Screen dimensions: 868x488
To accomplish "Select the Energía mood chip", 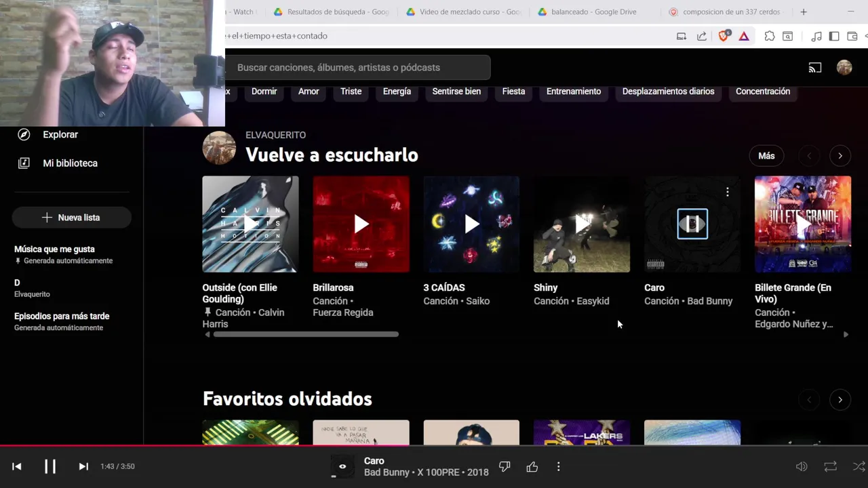I will tap(397, 91).
